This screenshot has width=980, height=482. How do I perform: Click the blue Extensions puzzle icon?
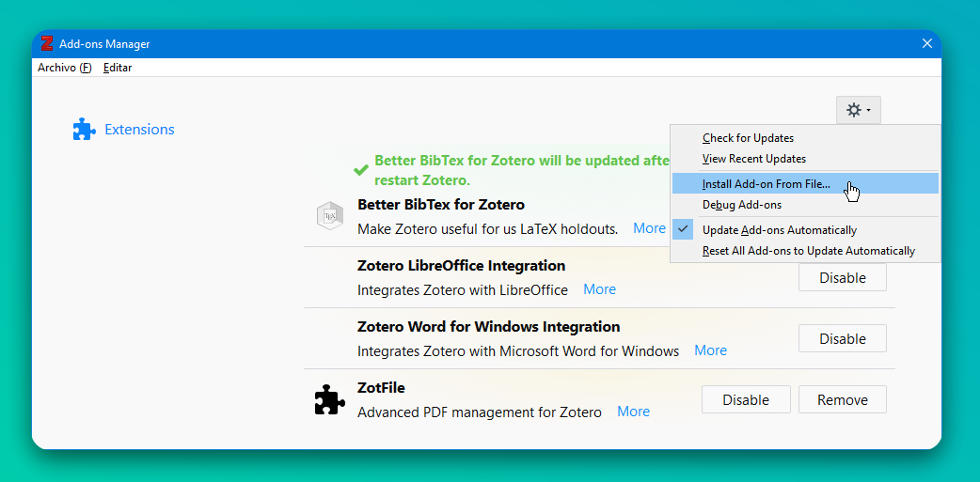point(85,130)
